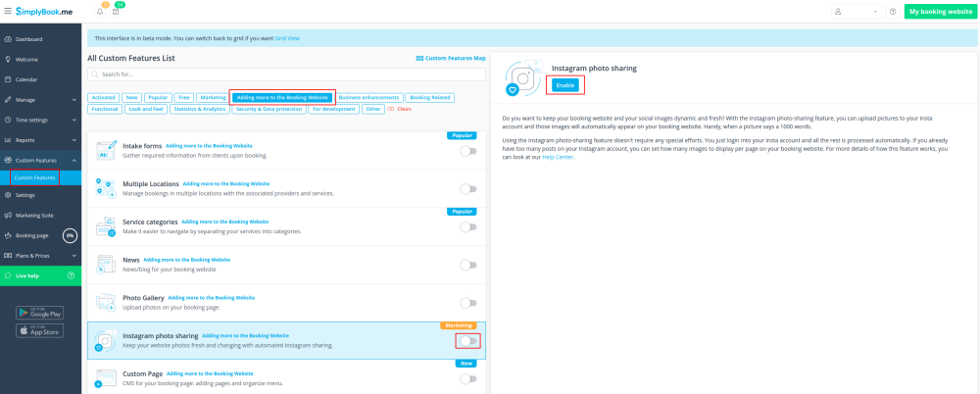Click the Multiple Locations feature icon
This screenshot has height=394, width=980.
[105, 188]
